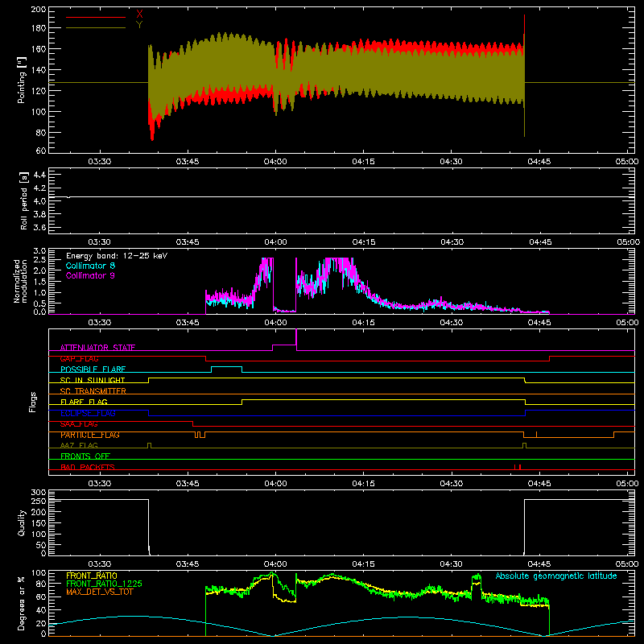Select the A47_FLAG label

pyautogui.click(x=79, y=445)
